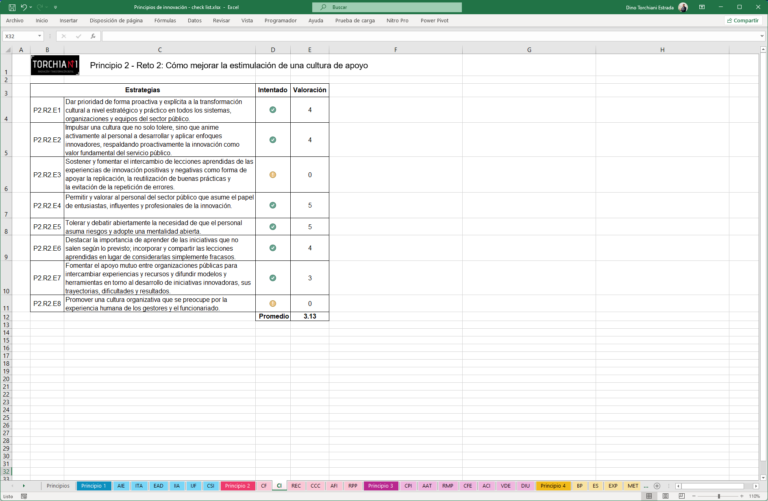The height and width of the screenshot is (501, 768).
Task: Switch to the Principio 2 sheet tab
Action: [238, 486]
